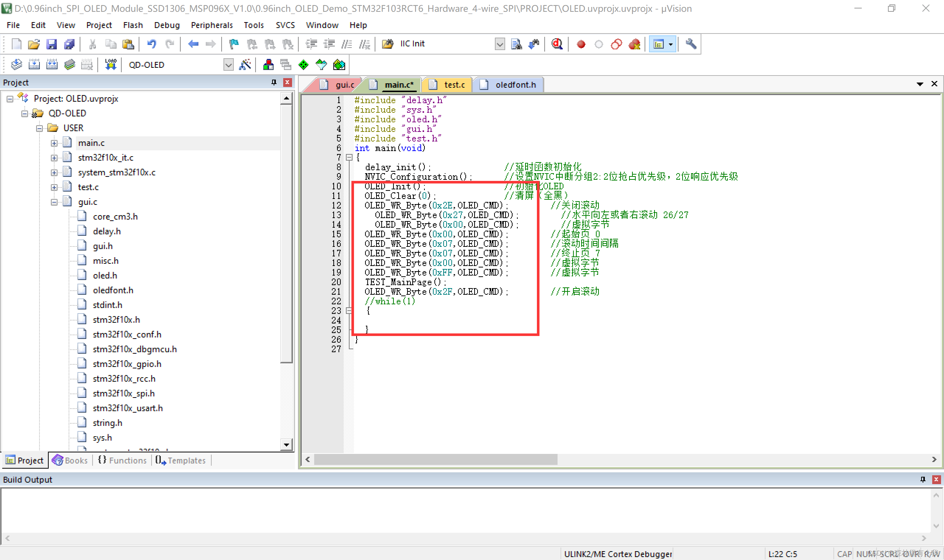Close the Build Output panel
944x560 pixels.
click(936, 479)
